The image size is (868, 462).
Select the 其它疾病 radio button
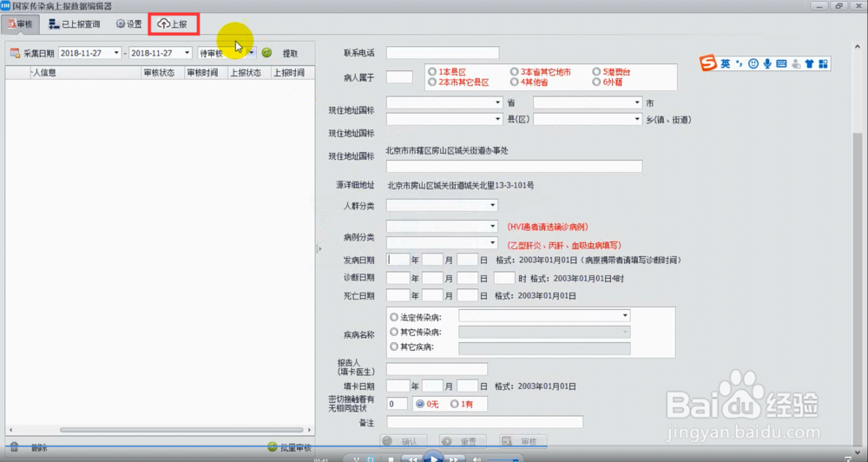pos(394,346)
